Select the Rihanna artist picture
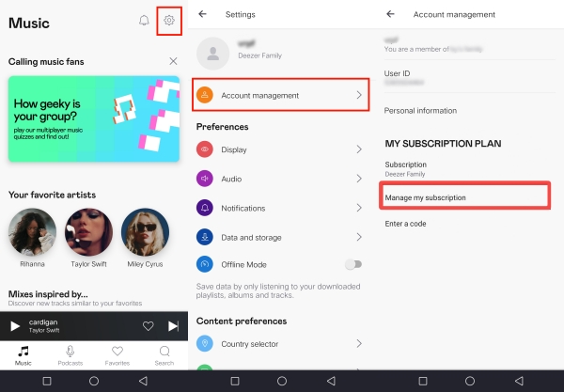564x392 pixels. pos(32,232)
